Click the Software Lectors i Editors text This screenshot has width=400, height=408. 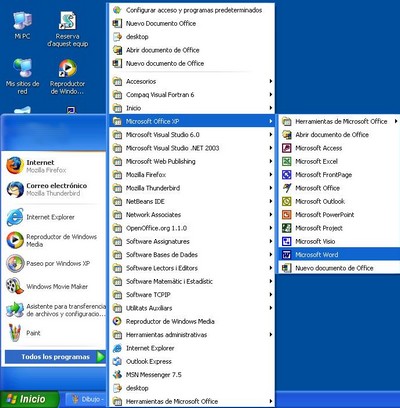tap(162, 268)
